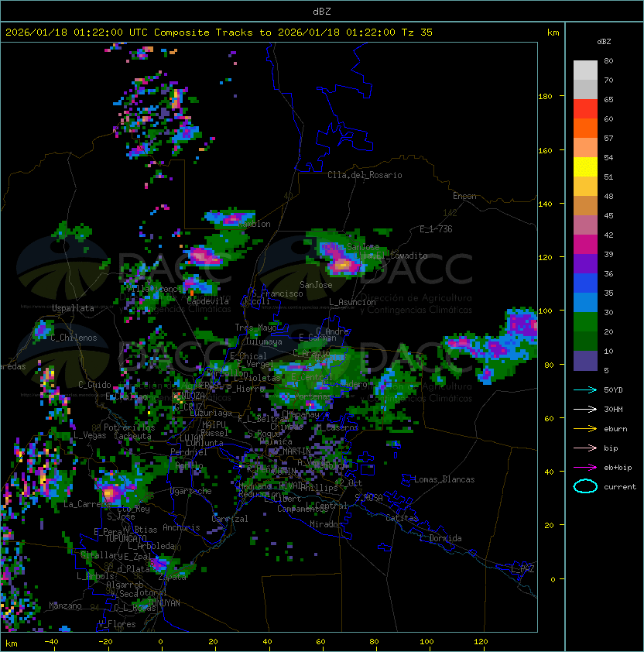Click the 'Uspallata' map label

(x=74, y=308)
